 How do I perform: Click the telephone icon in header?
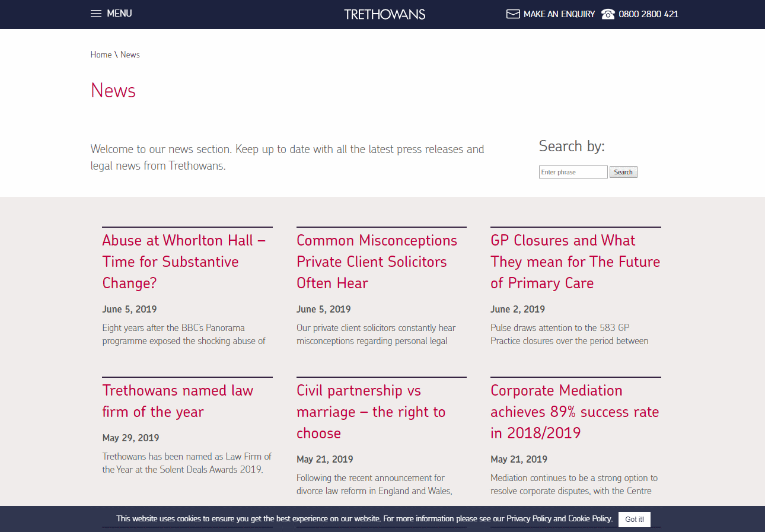[x=608, y=14]
